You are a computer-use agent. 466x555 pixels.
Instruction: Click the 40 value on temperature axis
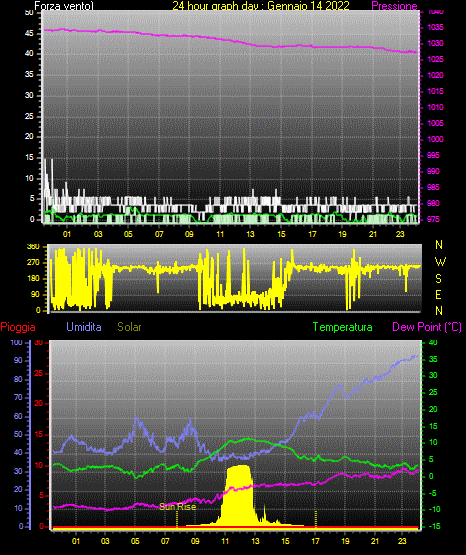(433, 342)
